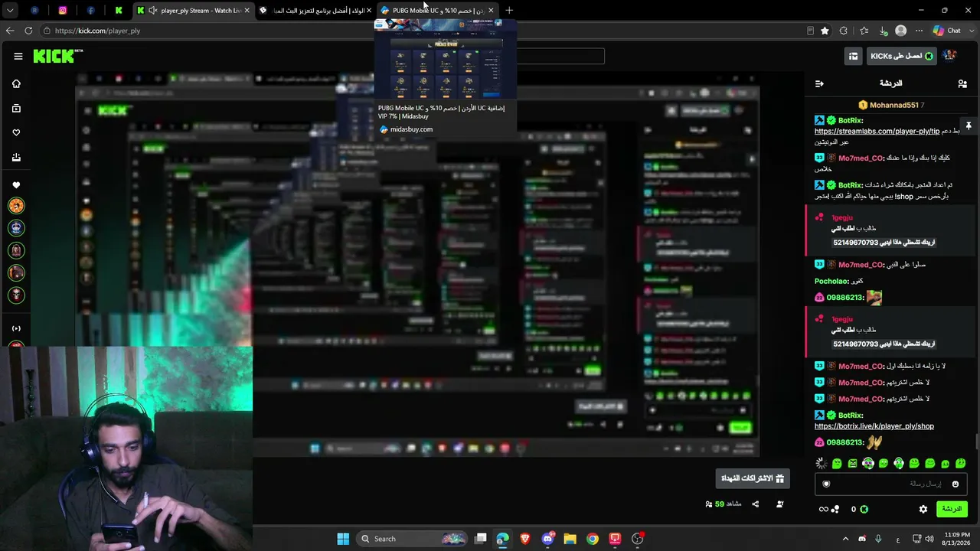980x551 pixels.
Task: Open the fourth sidebar icon below the heart
Action: coord(16,158)
